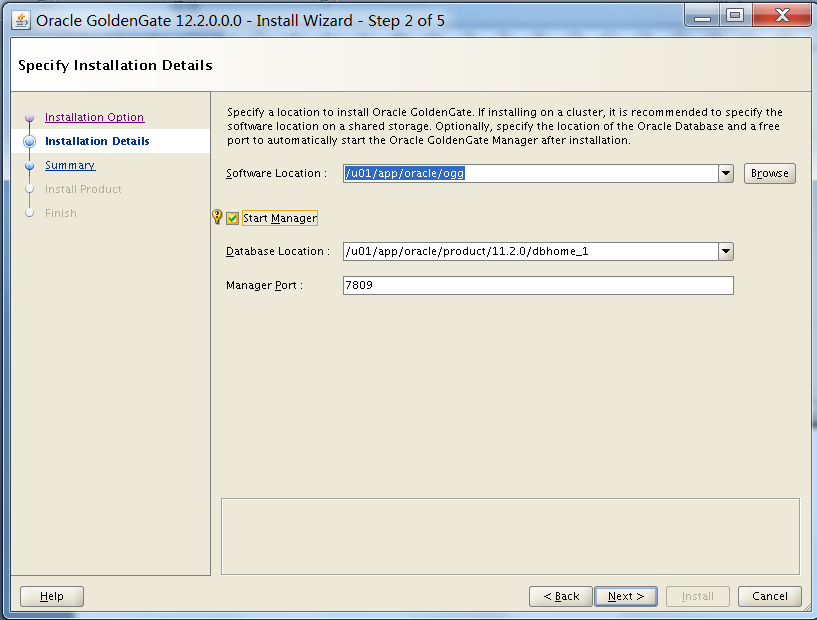Click the Java icon in the title bar

click(21, 21)
